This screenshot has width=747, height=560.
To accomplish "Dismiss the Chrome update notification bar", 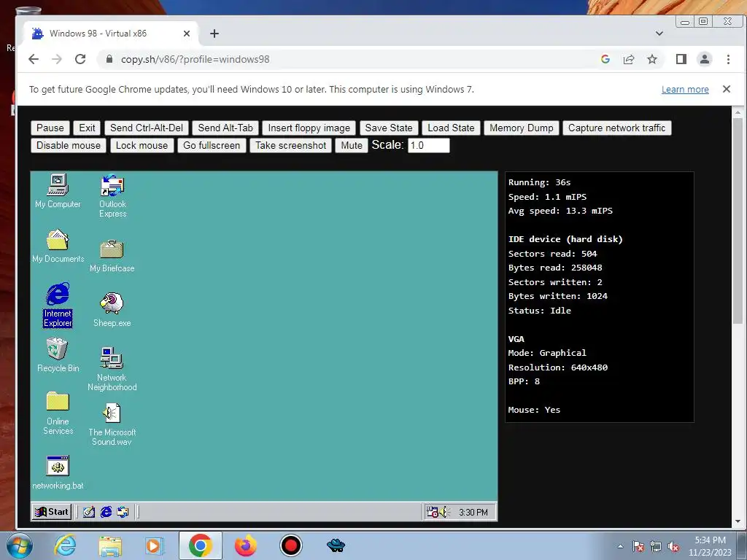I will click(727, 89).
